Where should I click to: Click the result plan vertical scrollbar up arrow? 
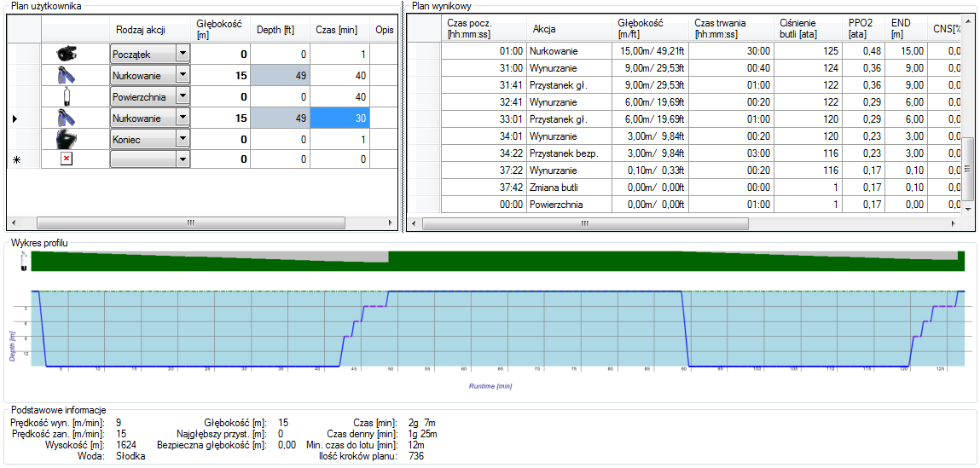pos(967,21)
